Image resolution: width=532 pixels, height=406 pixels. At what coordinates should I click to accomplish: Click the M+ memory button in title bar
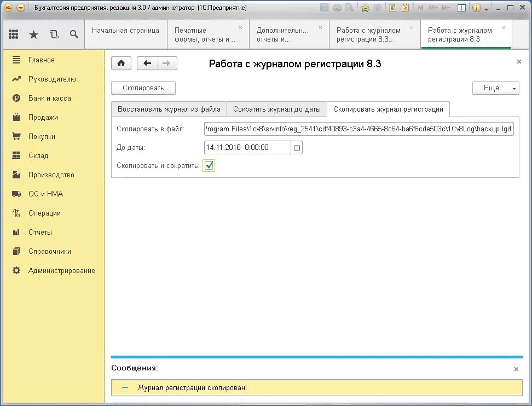(x=433, y=8)
